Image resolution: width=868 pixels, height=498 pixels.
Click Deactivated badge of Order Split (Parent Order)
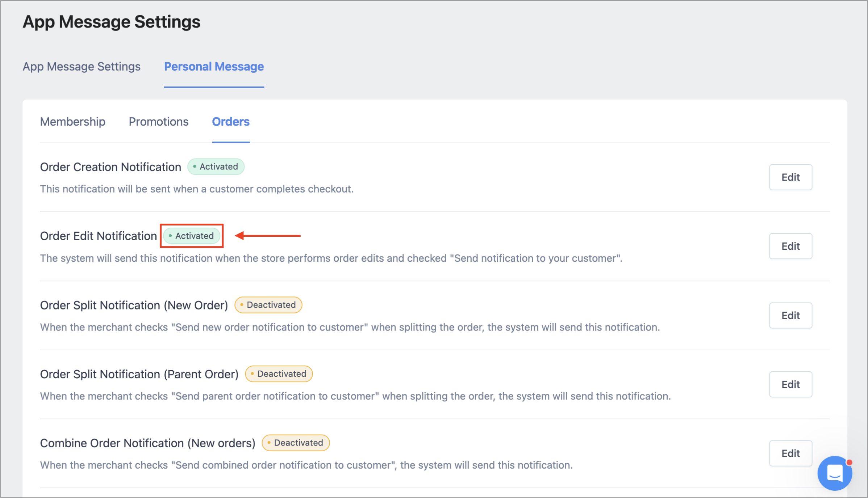(279, 374)
